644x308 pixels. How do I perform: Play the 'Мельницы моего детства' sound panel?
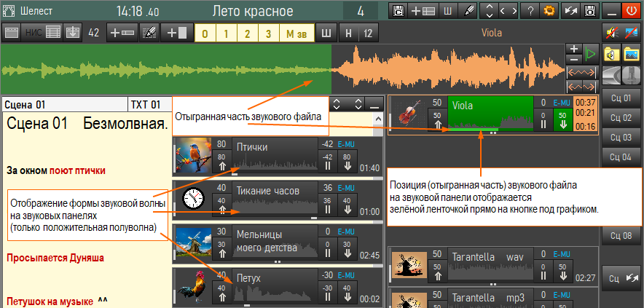tap(275, 242)
